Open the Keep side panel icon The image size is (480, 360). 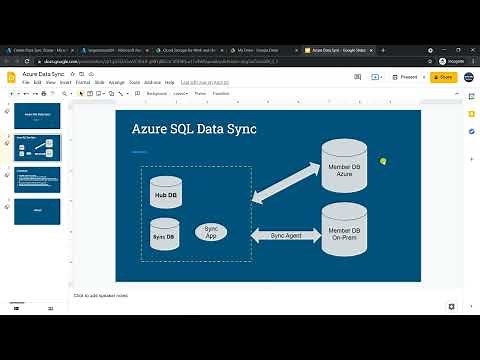472,114
